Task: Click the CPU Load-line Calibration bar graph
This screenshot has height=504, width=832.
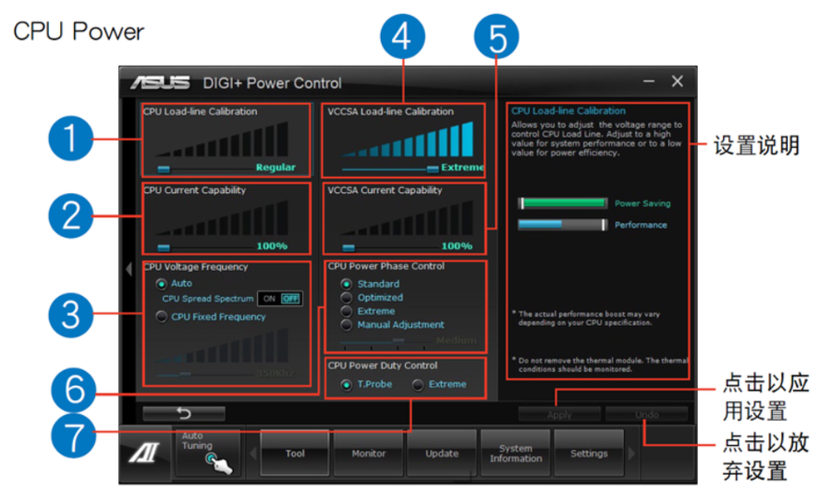Action: pyautogui.click(x=222, y=139)
